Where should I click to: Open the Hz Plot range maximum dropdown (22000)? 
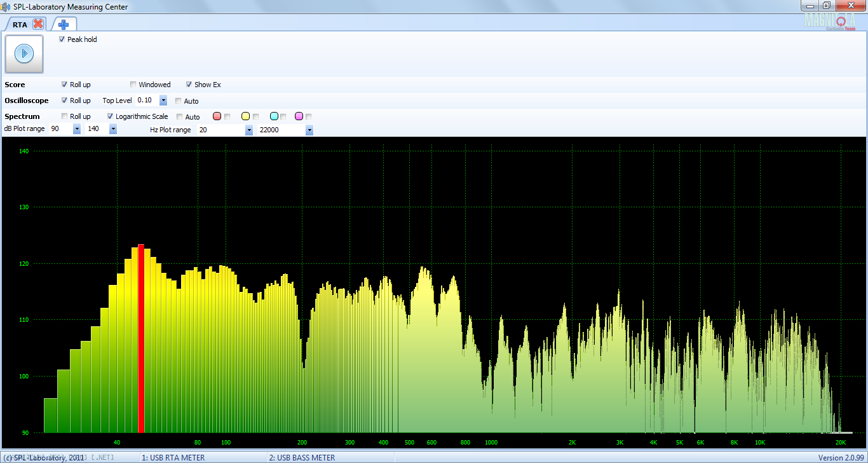(x=309, y=130)
